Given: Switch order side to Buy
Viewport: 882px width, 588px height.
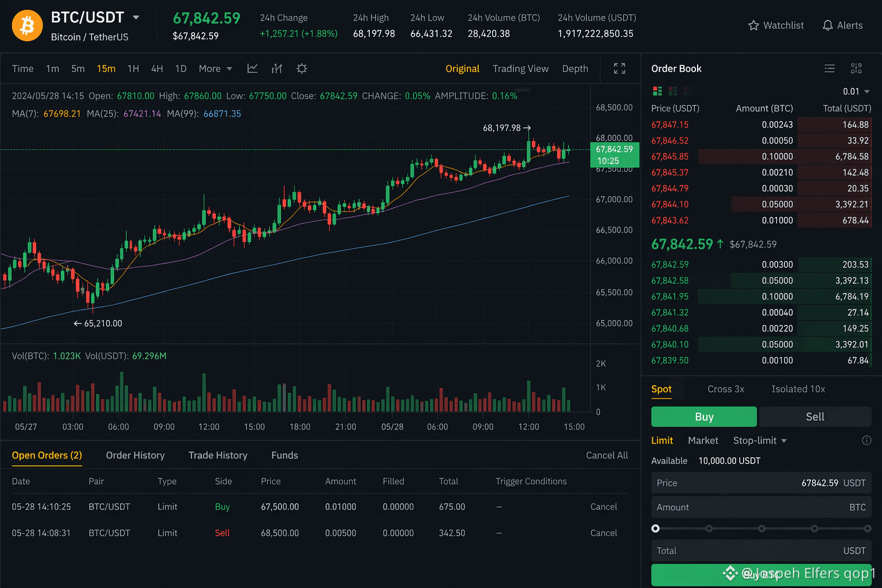Looking at the screenshot, I should click(704, 417).
